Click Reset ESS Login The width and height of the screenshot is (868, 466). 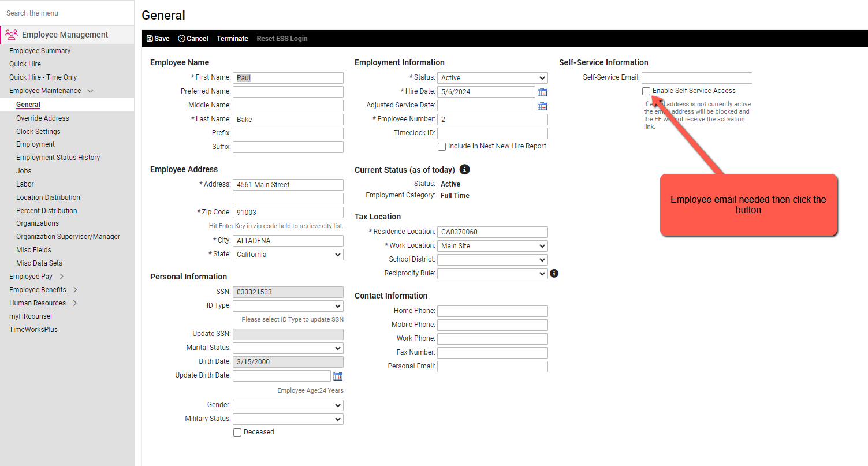pos(282,38)
